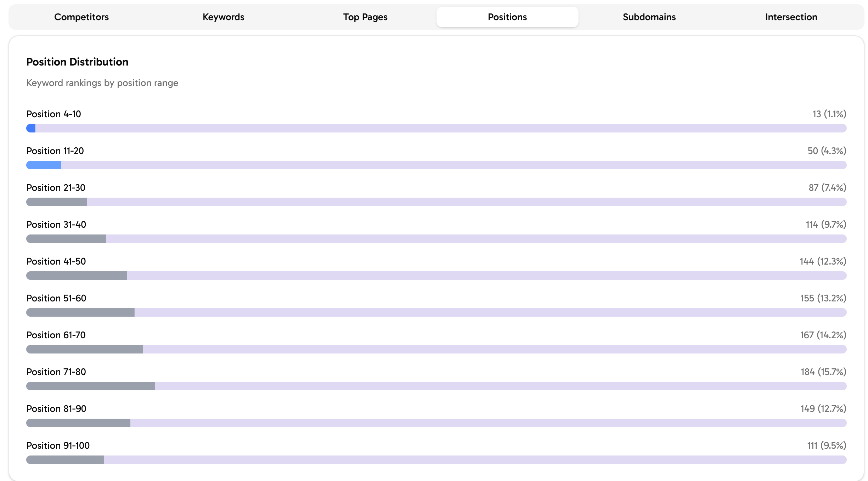Click the Position 21-30 bar
Screen dimensions: 868x481
pos(436,202)
